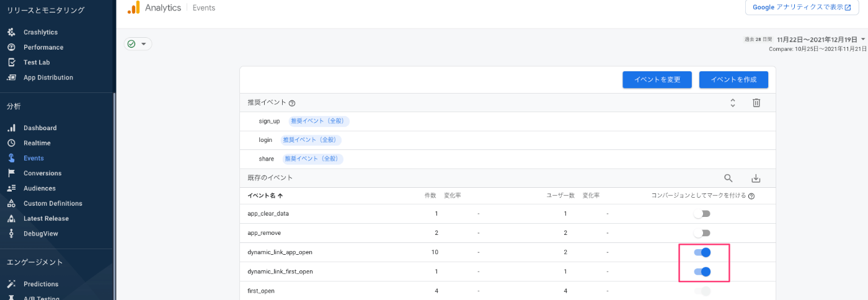Open the green check status filter dropdown
Image resolution: width=868 pixels, height=300 pixels.
(x=138, y=44)
